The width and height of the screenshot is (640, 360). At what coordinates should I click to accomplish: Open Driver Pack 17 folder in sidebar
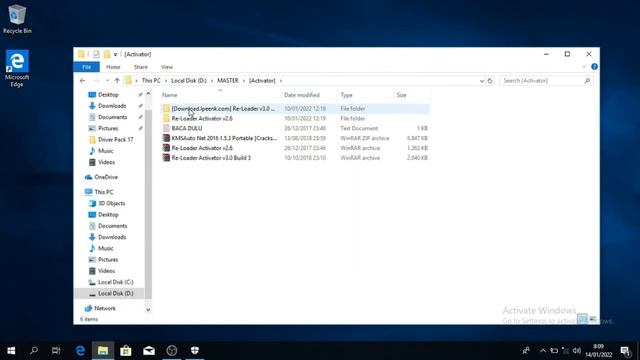coord(116,140)
